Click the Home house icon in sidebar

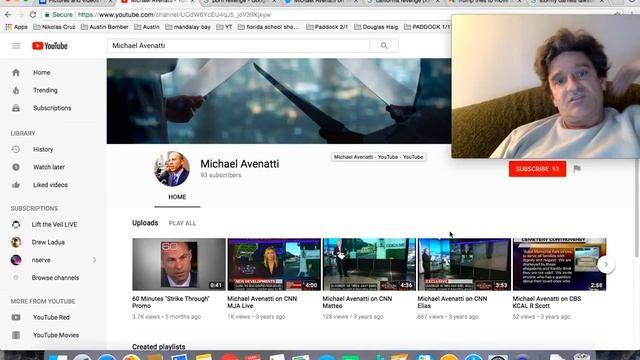pyautogui.click(x=16, y=73)
